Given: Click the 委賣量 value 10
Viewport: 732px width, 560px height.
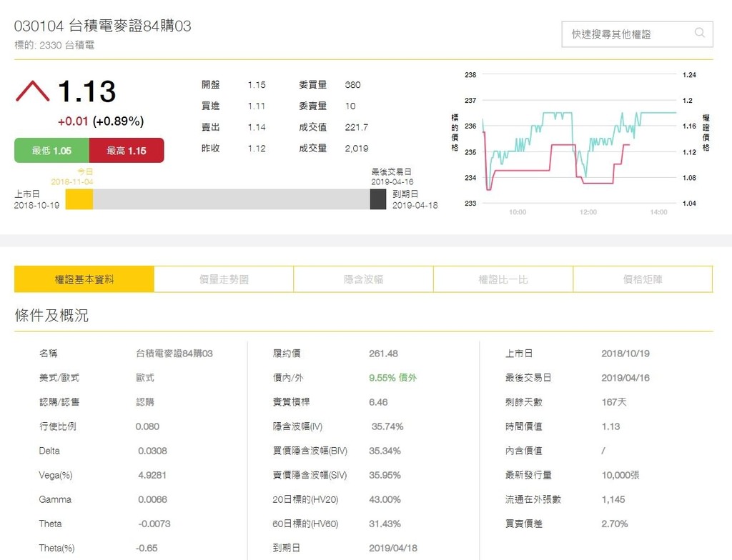Looking at the screenshot, I should [350, 106].
